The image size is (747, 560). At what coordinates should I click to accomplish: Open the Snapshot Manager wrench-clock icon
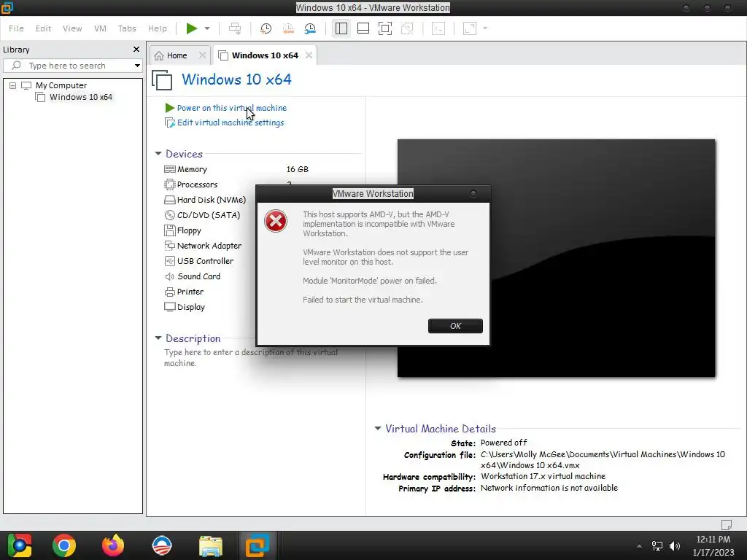[x=310, y=28]
